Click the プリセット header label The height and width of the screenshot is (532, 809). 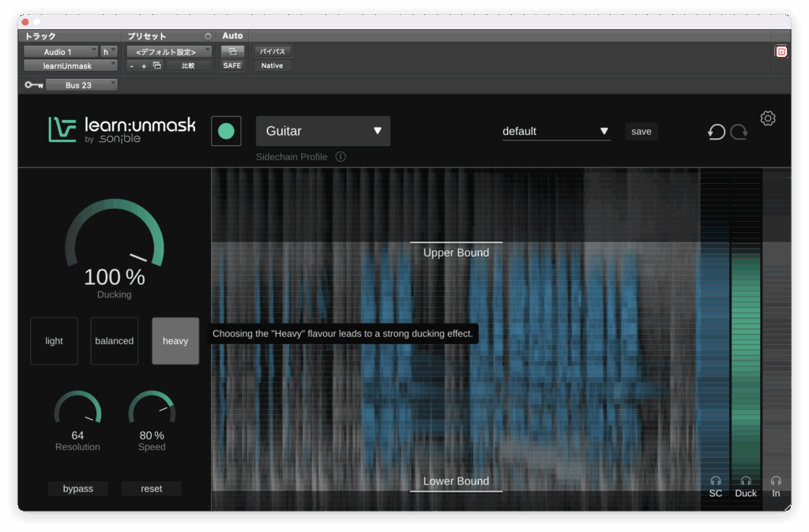click(x=147, y=36)
